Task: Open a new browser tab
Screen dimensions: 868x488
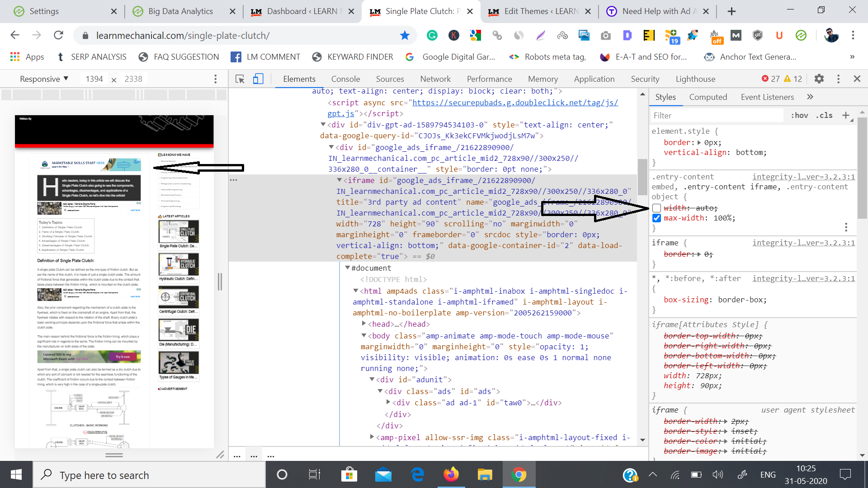Action: pos(731,11)
